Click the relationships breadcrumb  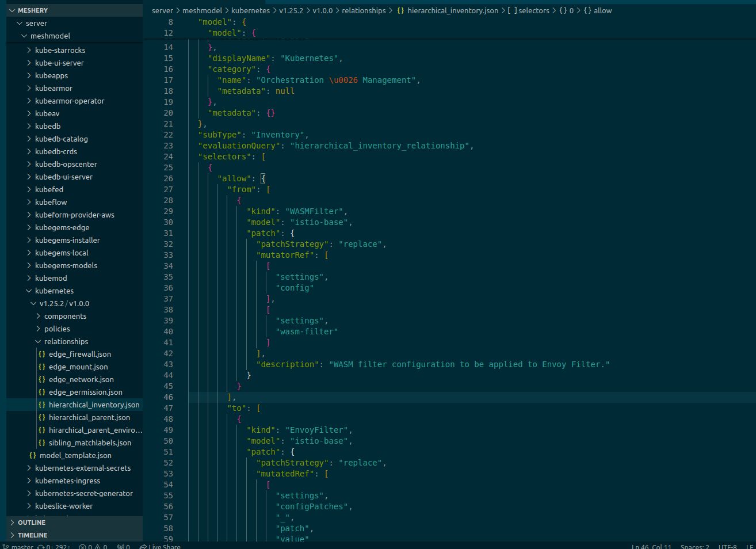coord(364,10)
